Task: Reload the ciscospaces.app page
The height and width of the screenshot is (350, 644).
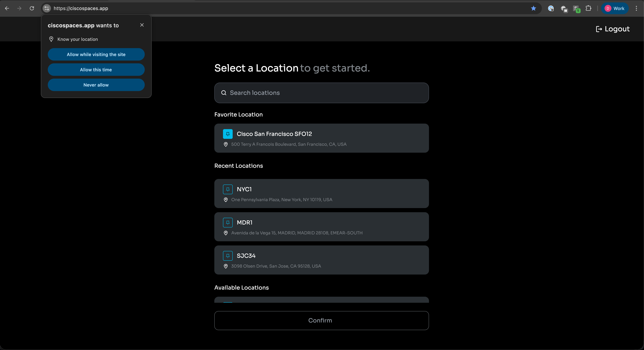Action: (32, 8)
